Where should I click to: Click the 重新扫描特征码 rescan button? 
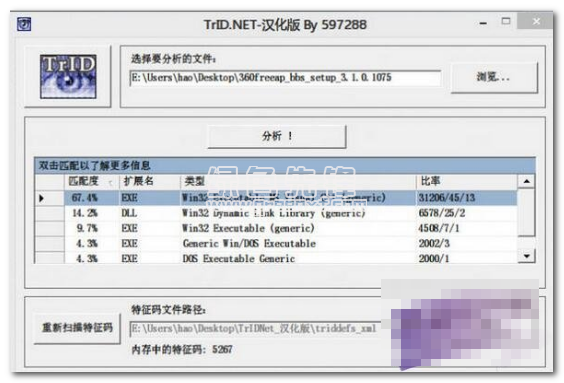pyautogui.click(x=77, y=328)
